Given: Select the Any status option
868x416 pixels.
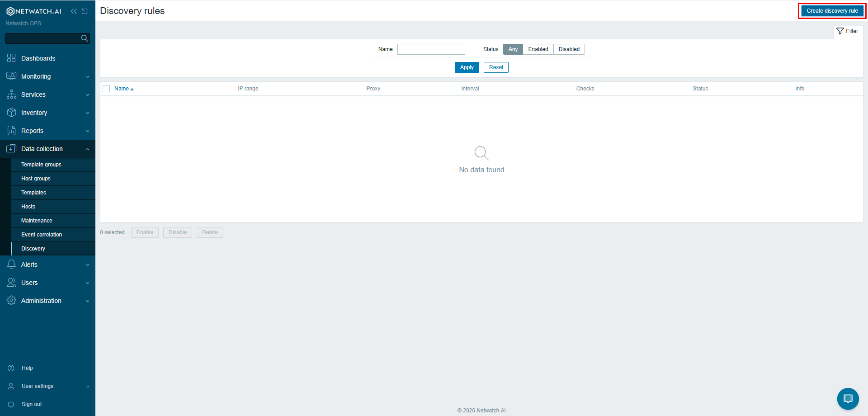Looking at the screenshot, I should point(513,49).
